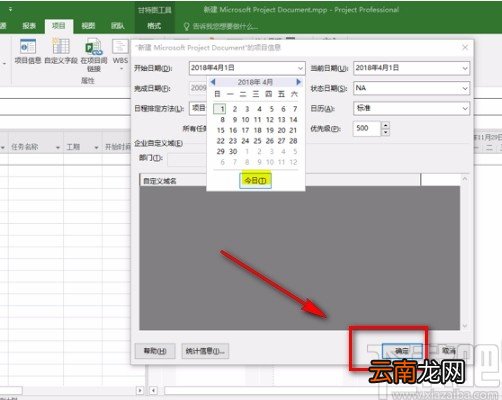Click the priority 500 input field

point(367,128)
